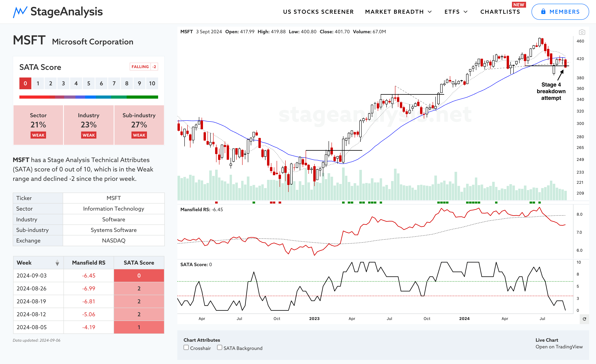Click the Week column header
Viewport: 596px width, 364px height.
pos(38,263)
